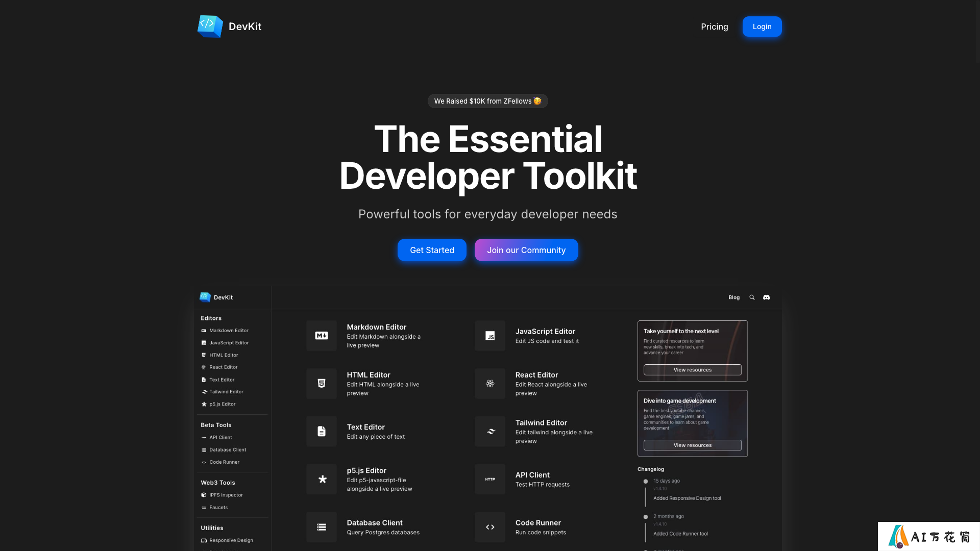Image resolution: width=980 pixels, height=551 pixels.
Task: Click the Editors section heading in sidebar
Action: pos(211,318)
